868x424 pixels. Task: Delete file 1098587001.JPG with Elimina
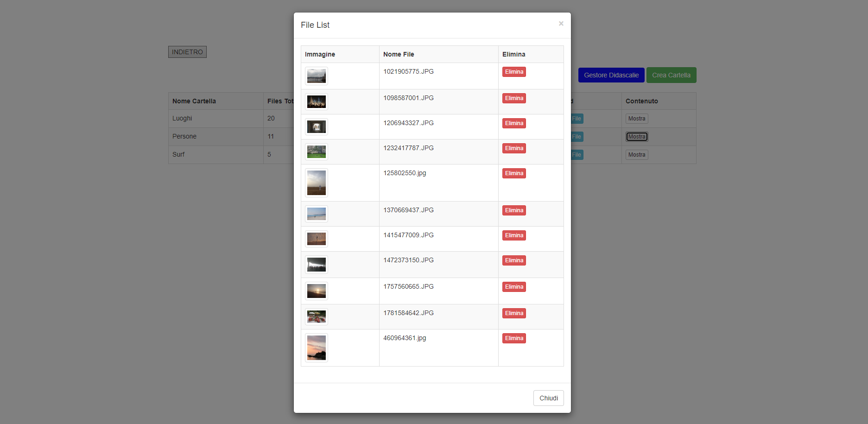click(x=514, y=98)
